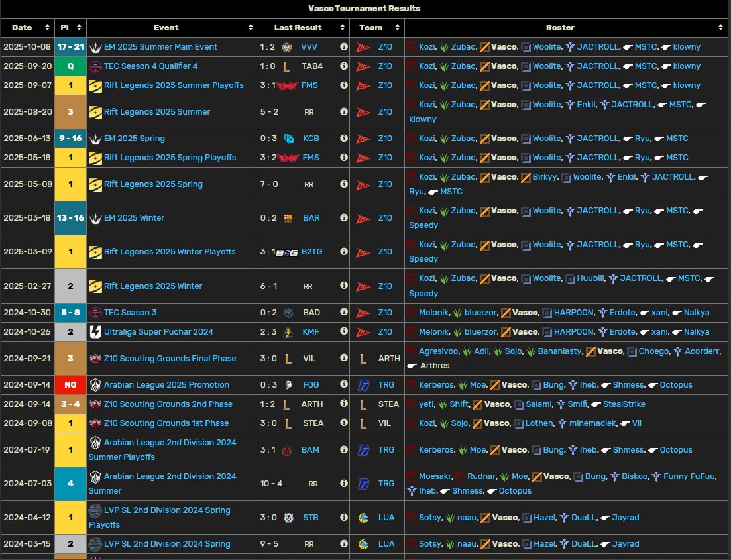Open info icon for EM 2025 Spring KCB result
Screen dimensions: 731x560
click(x=343, y=138)
